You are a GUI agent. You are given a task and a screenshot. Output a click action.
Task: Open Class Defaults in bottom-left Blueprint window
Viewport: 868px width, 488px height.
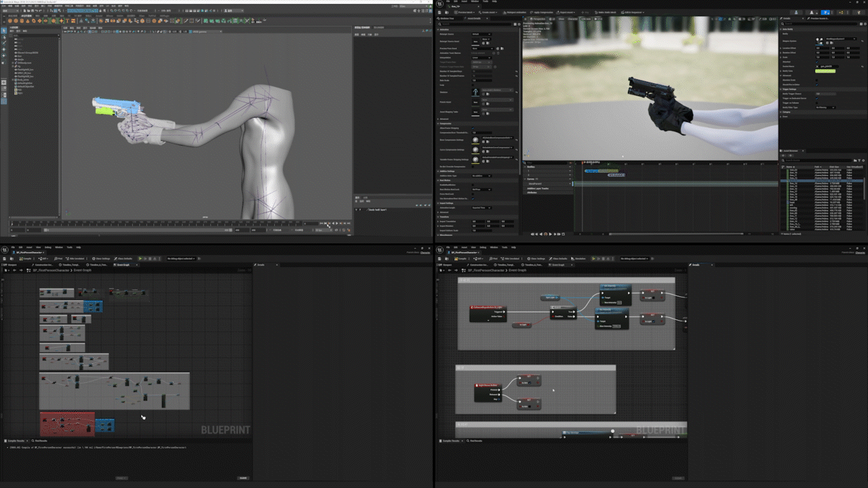tap(123, 259)
